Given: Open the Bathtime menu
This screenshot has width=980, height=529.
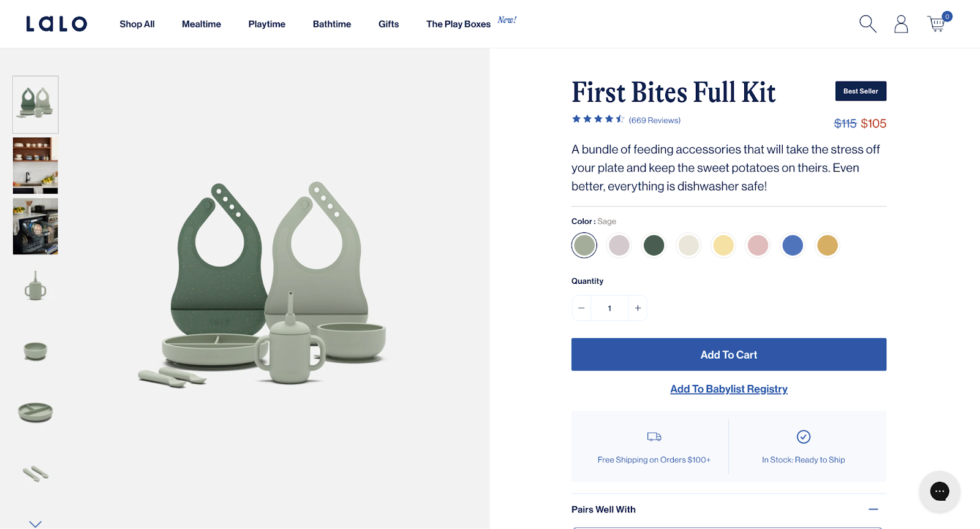Looking at the screenshot, I should [x=332, y=24].
